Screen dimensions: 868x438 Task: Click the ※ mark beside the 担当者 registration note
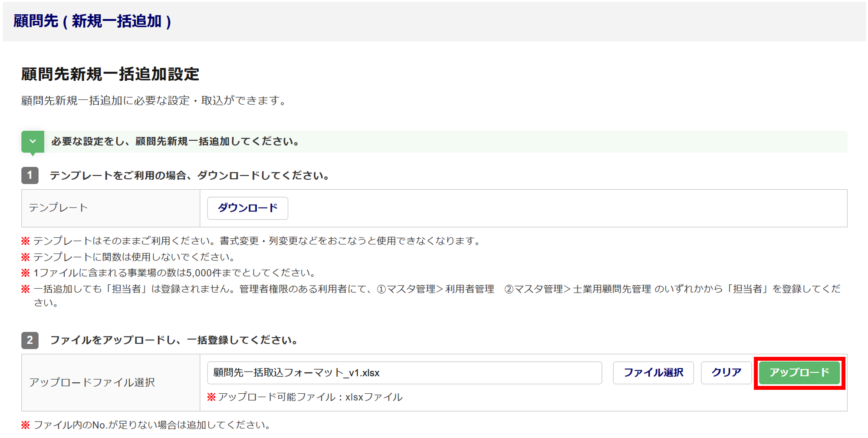pyautogui.click(x=26, y=289)
